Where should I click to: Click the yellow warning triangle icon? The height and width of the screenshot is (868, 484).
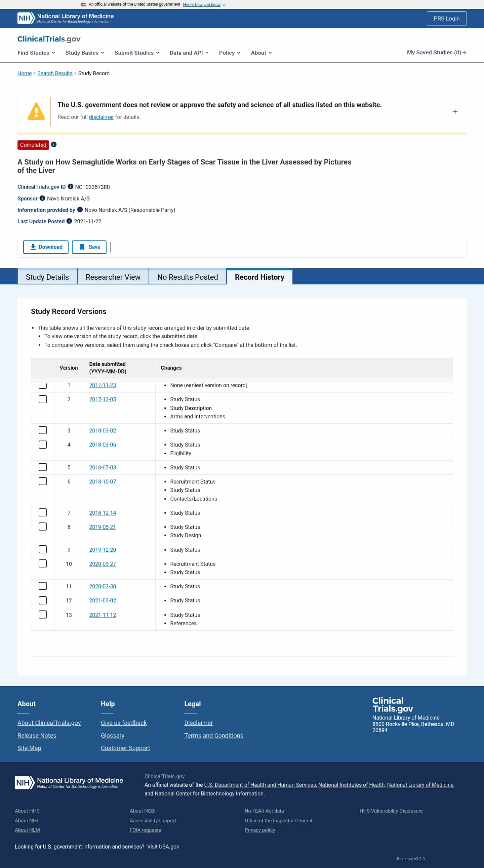[36, 111]
